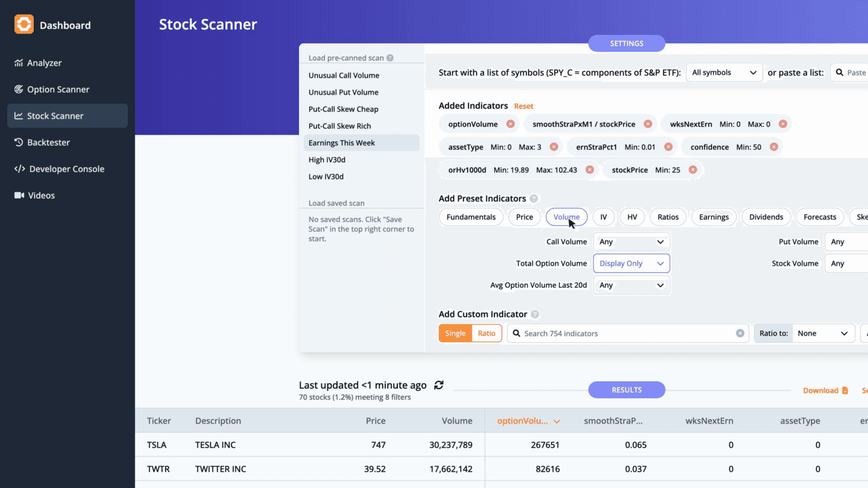Remove the assetType indicator
The width and height of the screenshot is (868, 488).
553,147
